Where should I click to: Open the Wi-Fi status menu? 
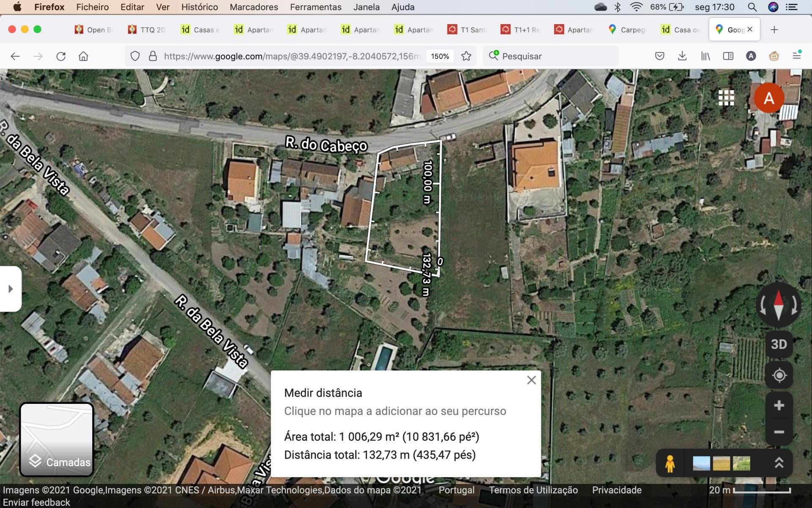636,7
